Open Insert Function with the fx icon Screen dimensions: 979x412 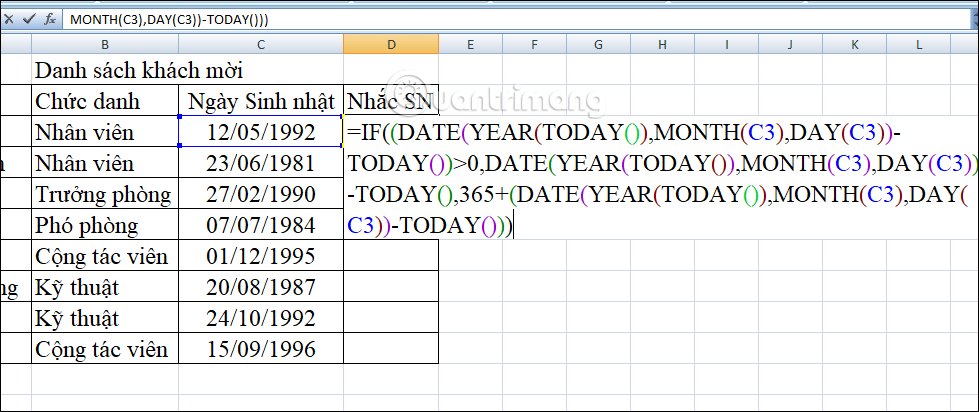coord(49,19)
